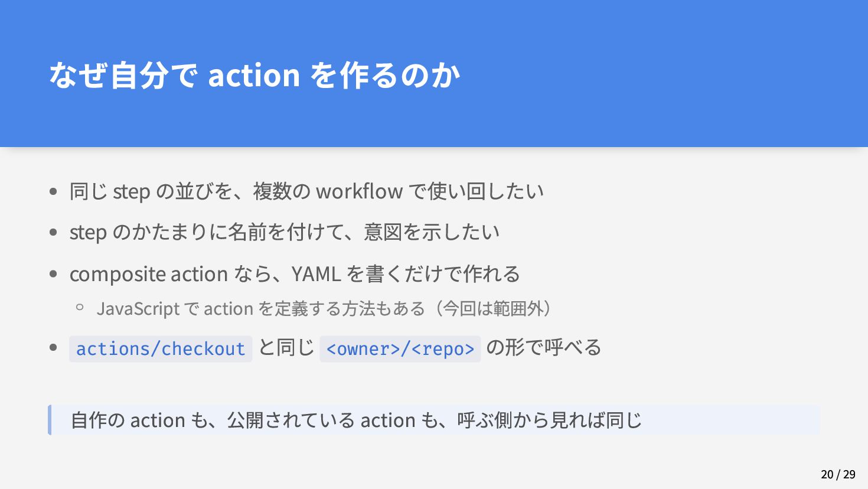868x489 pixels.
Task: Click the blue left bar of the quote
Action: point(50,420)
